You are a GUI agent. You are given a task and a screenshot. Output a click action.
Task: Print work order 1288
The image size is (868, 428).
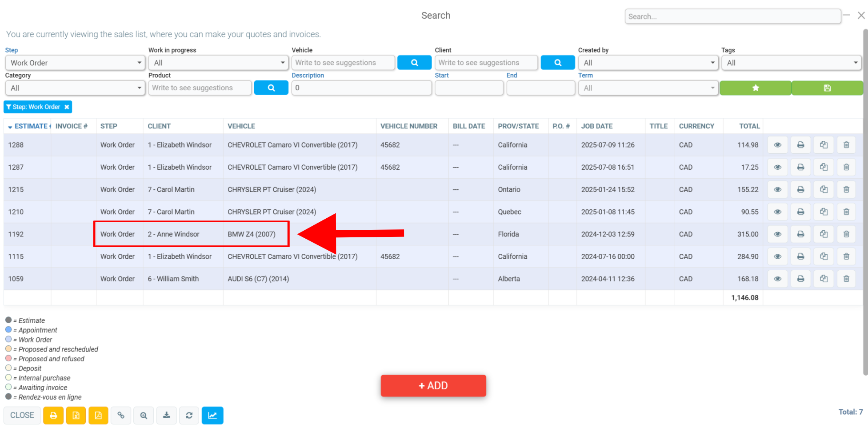click(x=800, y=145)
